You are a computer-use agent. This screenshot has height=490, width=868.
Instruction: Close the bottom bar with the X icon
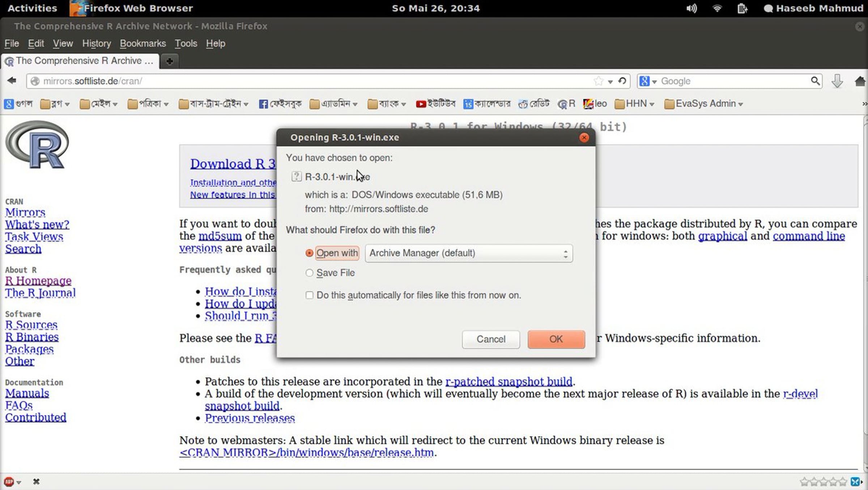36,481
